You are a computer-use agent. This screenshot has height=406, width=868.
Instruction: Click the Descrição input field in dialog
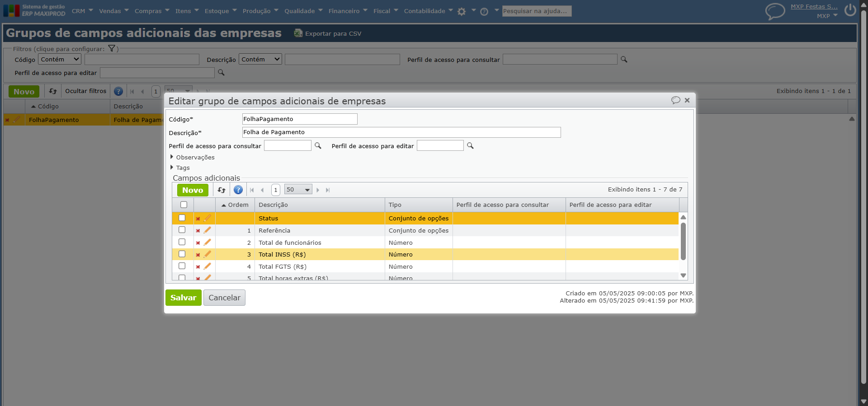point(401,132)
